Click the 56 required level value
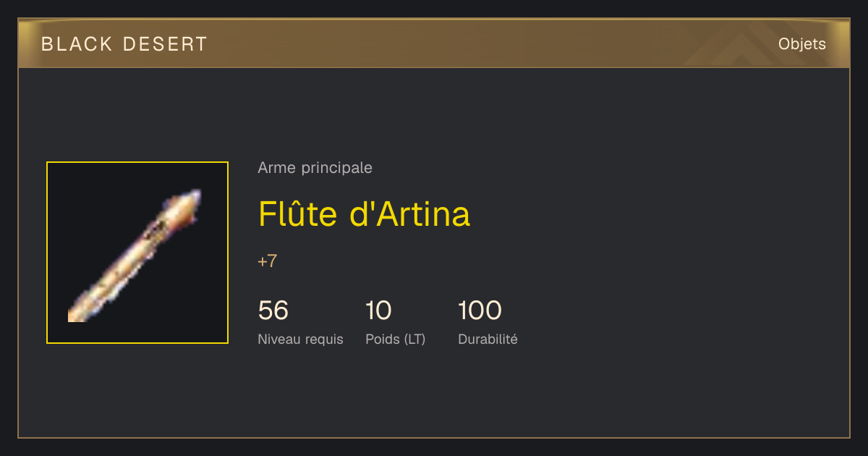The height and width of the screenshot is (456, 868). (273, 311)
